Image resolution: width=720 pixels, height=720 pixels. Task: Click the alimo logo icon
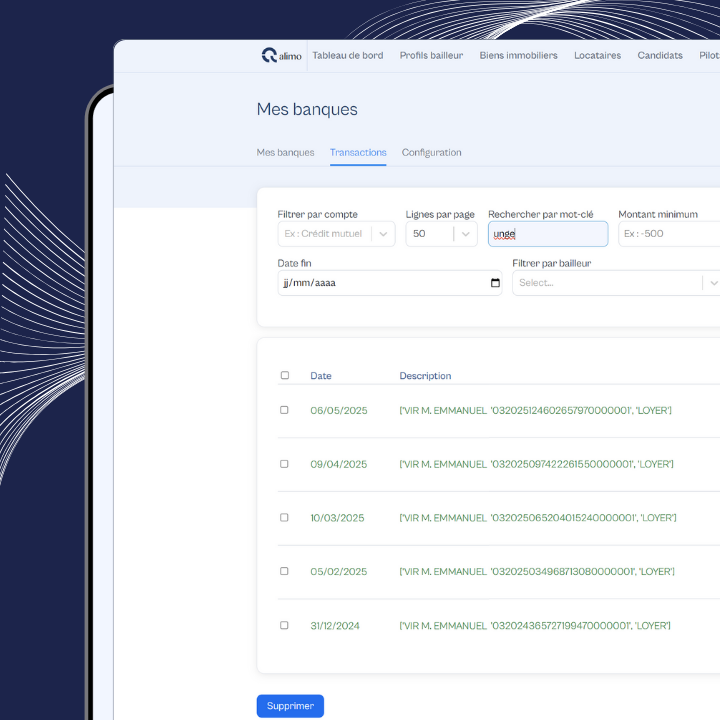coord(269,56)
